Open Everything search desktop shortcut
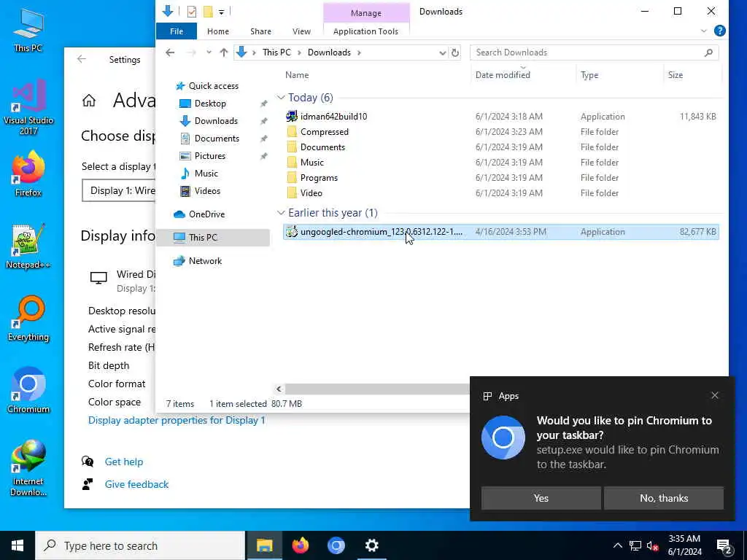The image size is (747, 560). [28, 319]
